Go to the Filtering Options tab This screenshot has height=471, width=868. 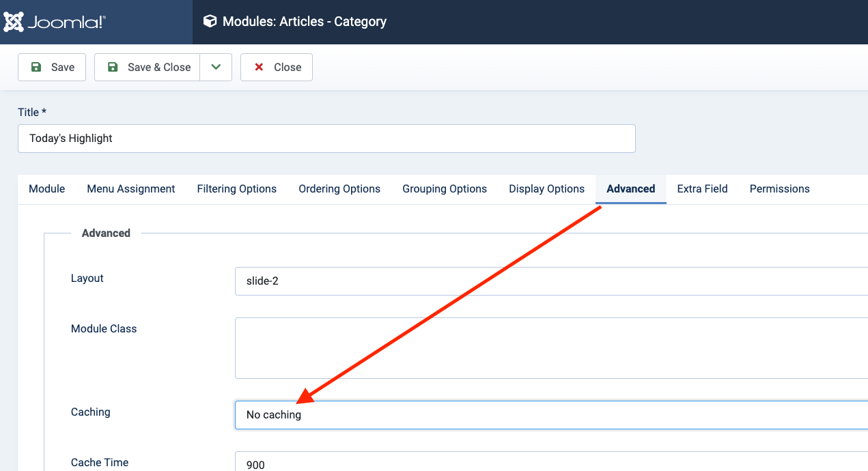[x=237, y=189]
